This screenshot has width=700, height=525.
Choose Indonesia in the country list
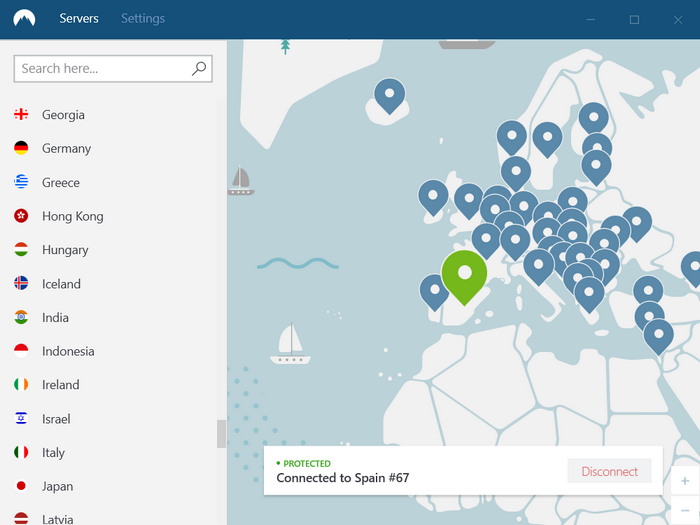click(68, 351)
